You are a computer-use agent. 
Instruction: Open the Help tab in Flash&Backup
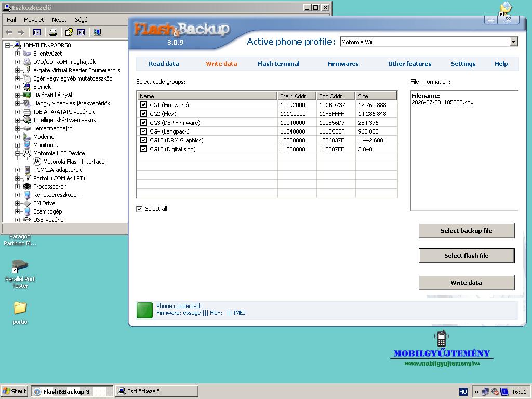point(501,64)
